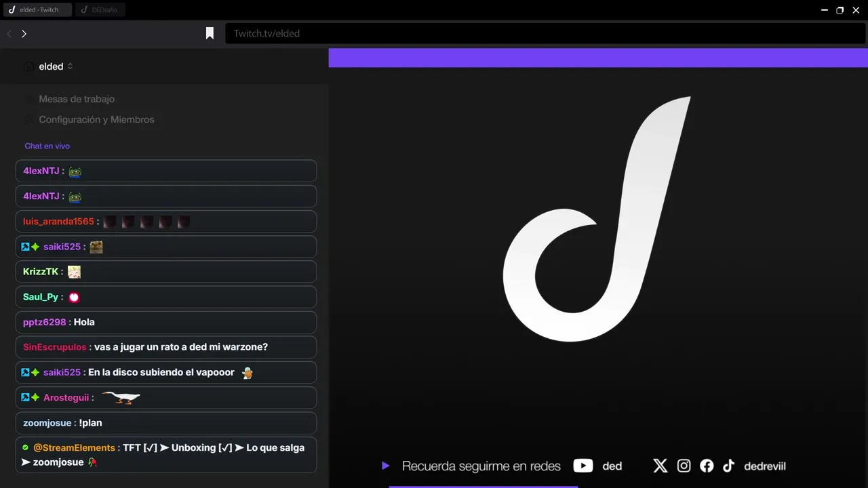868x488 pixels.
Task: Minimize the window
Action: coord(825,10)
